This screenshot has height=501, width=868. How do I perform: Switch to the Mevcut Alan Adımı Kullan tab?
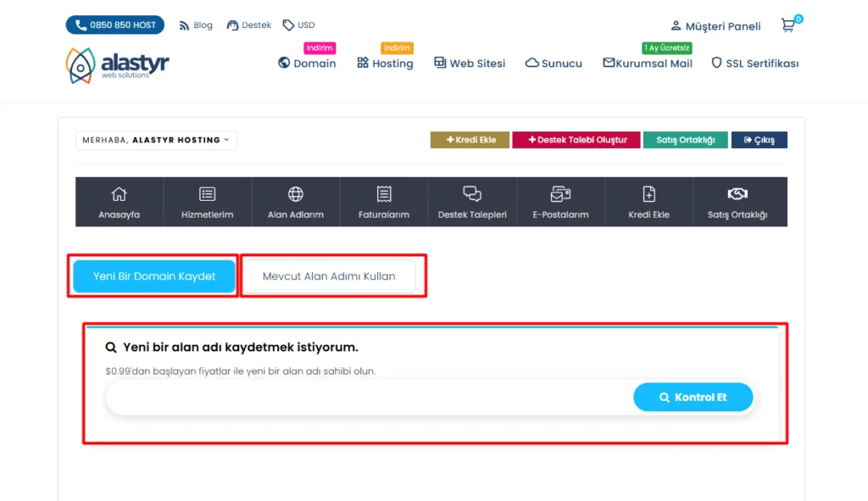333,275
